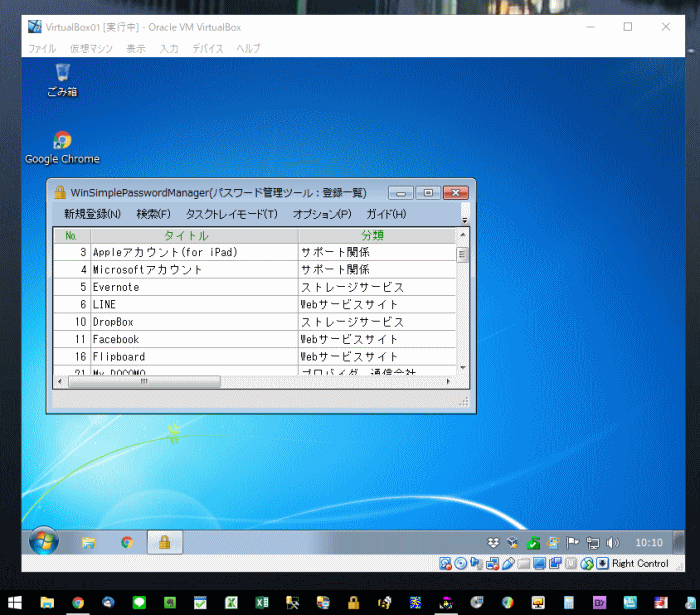Click 新規登録(N) in password manager
The height and width of the screenshot is (615, 700).
pyautogui.click(x=92, y=214)
